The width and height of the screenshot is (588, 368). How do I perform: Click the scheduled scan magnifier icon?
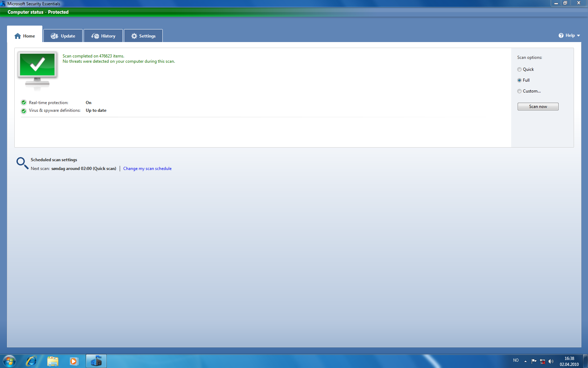pos(22,163)
